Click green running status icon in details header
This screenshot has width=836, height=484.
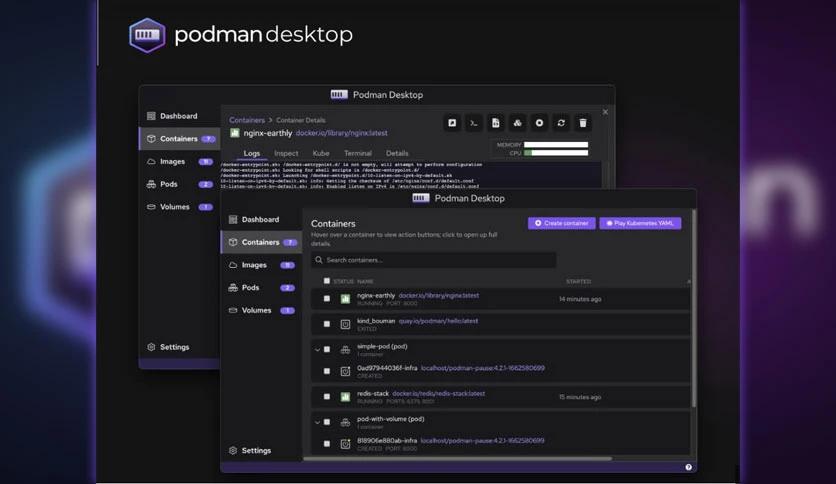pyautogui.click(x=235, y=133)
